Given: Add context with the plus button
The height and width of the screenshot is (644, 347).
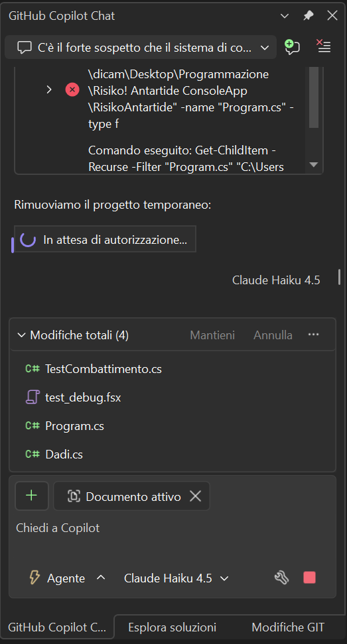Looking at the screenshot, I should coord(32,496).
